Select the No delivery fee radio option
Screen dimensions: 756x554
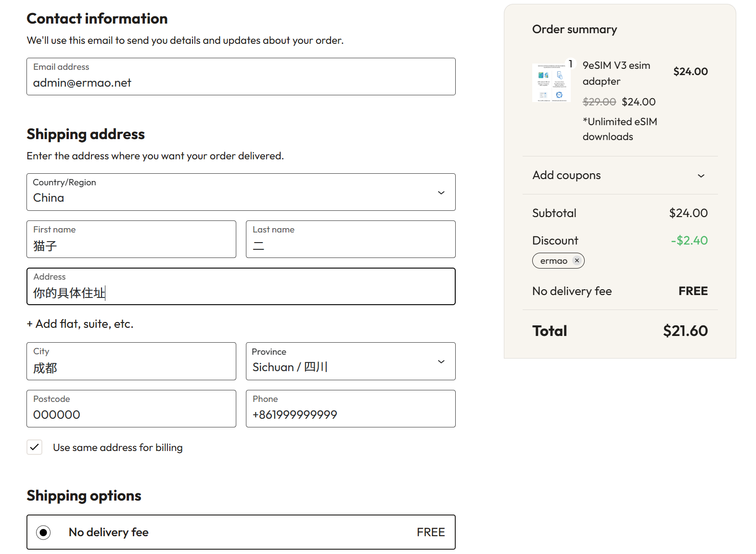point(44,532)
